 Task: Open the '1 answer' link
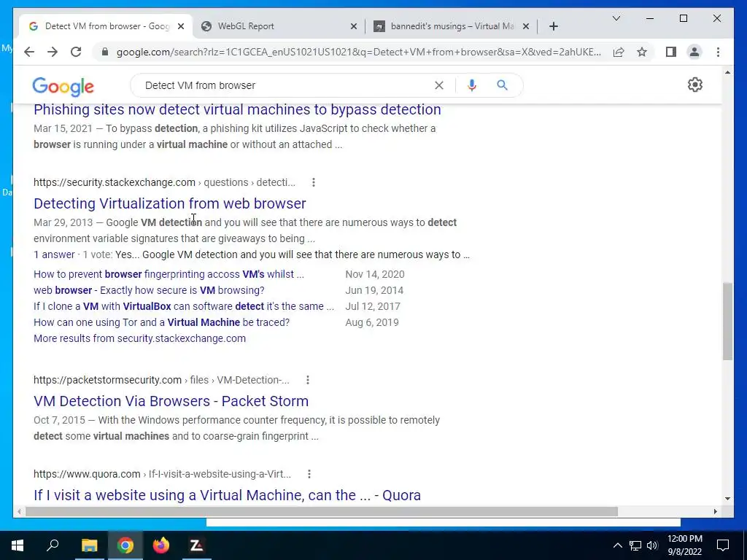(54, 254)
